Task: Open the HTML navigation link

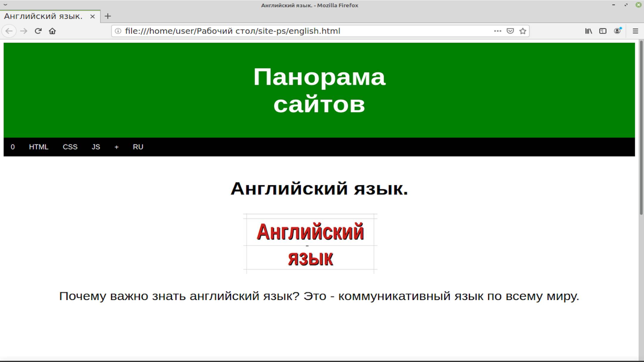Action: click(x=38, y=147)
